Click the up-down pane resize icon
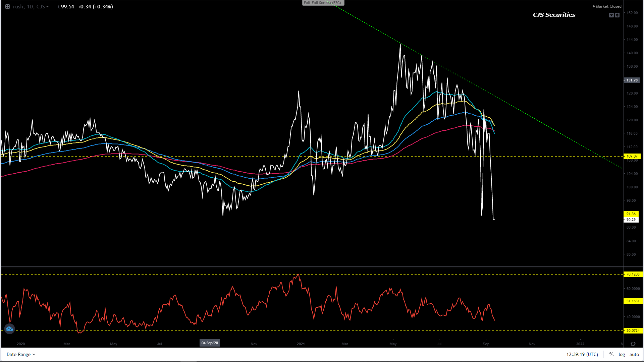The width and height of the screenshot is (644, 362). [x=617, y=15]
